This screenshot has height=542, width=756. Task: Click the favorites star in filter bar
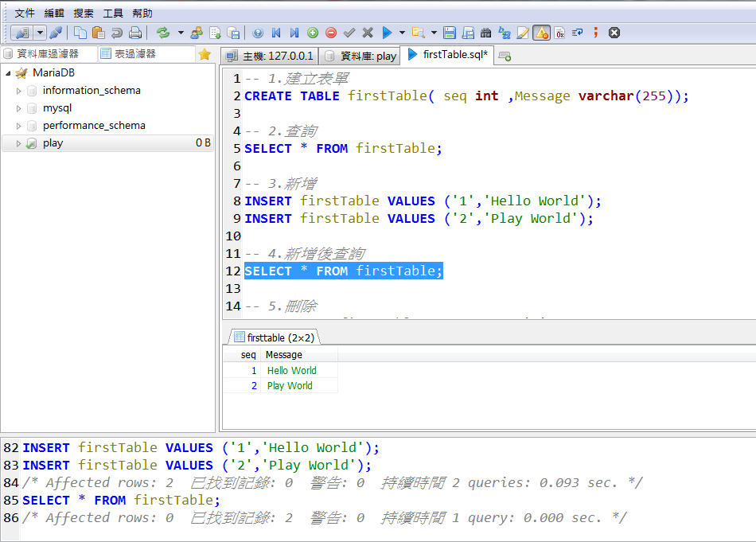[205, 54]
